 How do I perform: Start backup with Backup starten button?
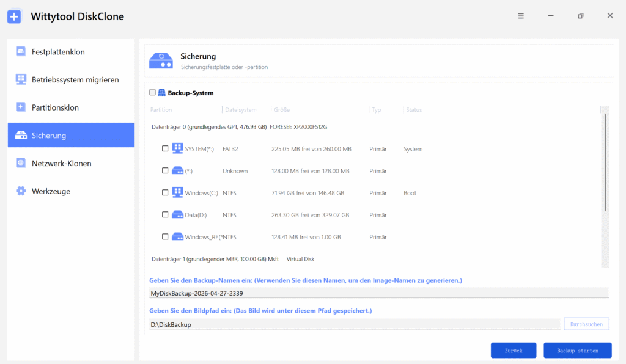pyautogui.click(x=577, y=351)
